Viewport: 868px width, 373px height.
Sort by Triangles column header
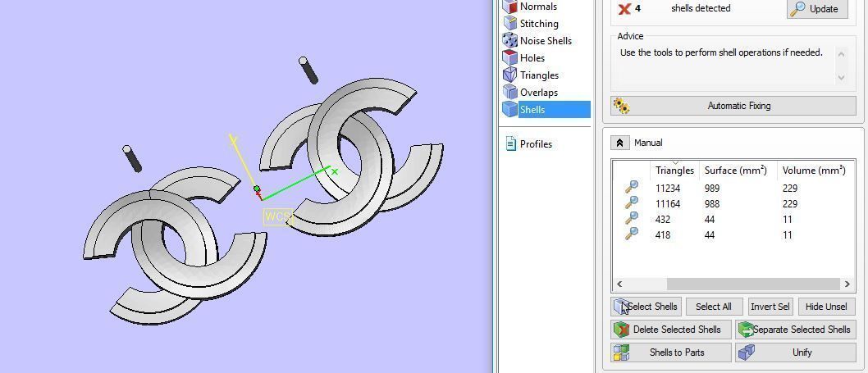[x=675, y=171]
